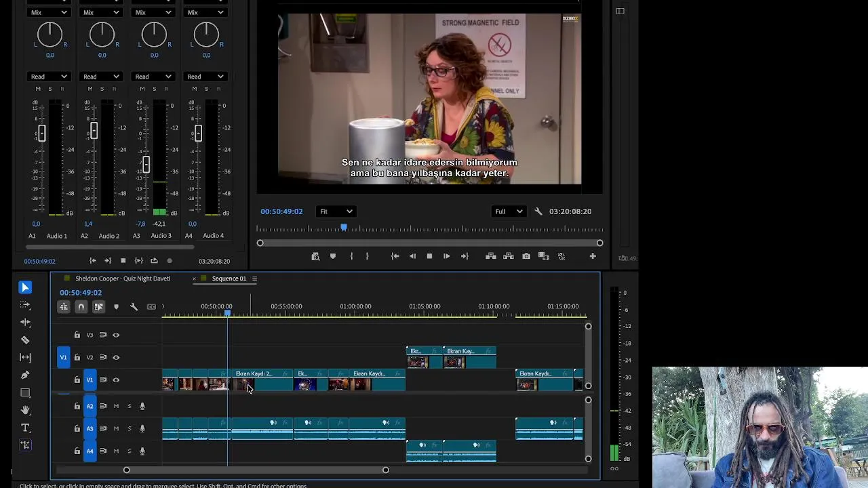Click the timeline playhead timecode 00:50:49:02
Screen dimensions: 868x488
[81, 293]
